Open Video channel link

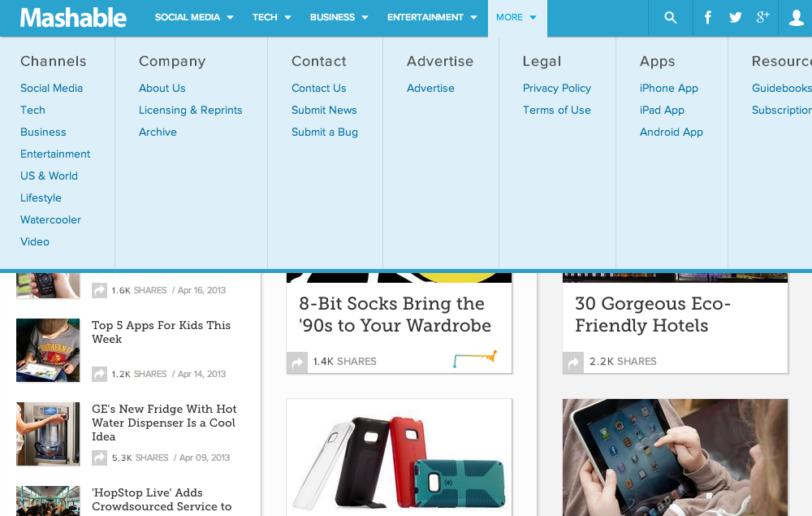point(35,241)
